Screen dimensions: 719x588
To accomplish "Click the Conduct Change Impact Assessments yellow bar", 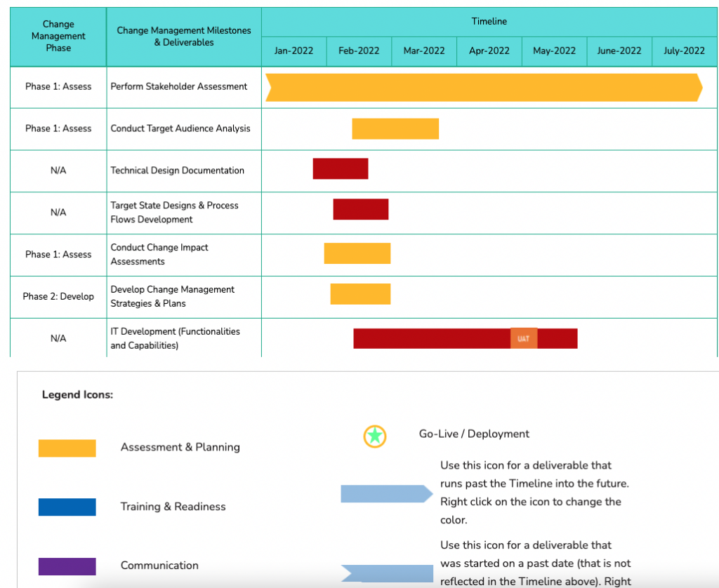I will tap(357, 253).
